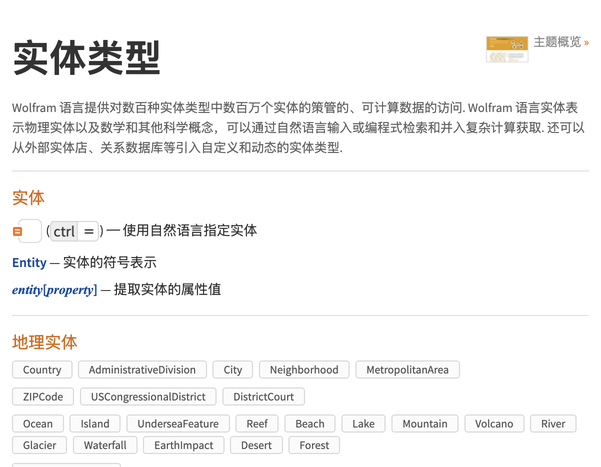Click the empty entity input box
The image size is (601, 467).
coord(31,232)
